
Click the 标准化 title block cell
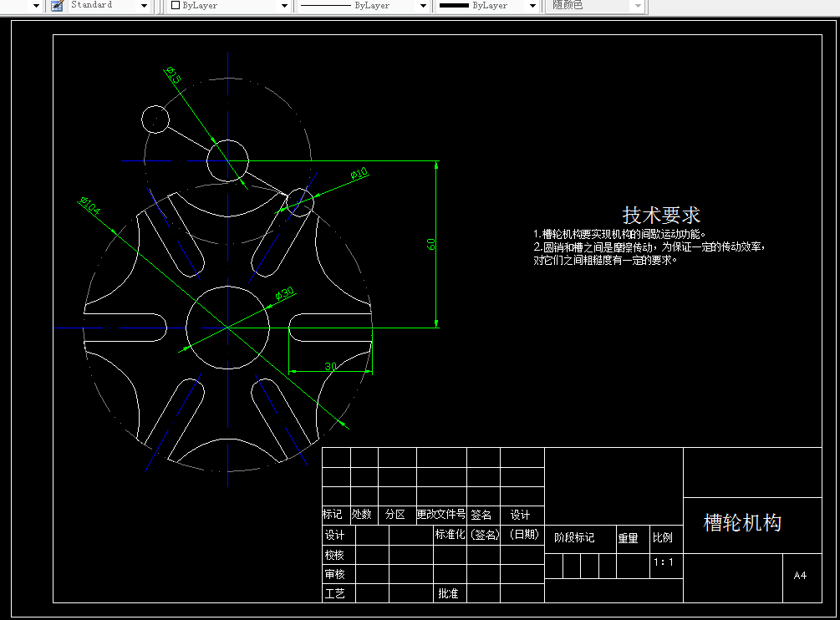pos(450,534)
